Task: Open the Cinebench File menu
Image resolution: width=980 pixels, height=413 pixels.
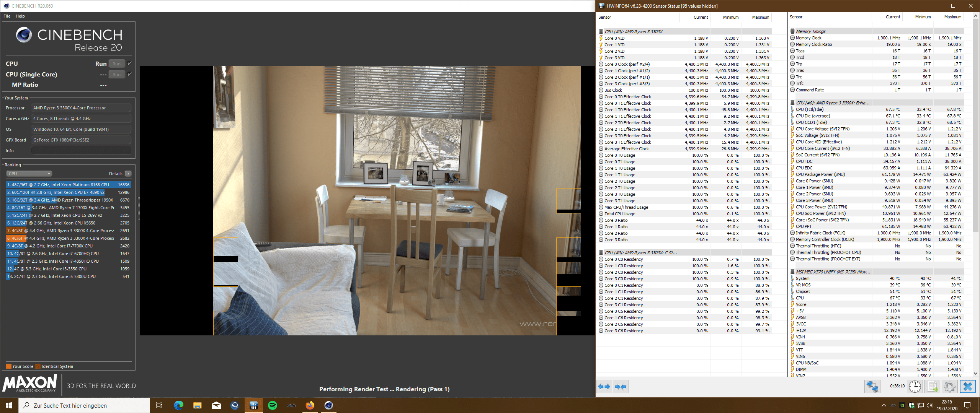Action: point(7,16)
